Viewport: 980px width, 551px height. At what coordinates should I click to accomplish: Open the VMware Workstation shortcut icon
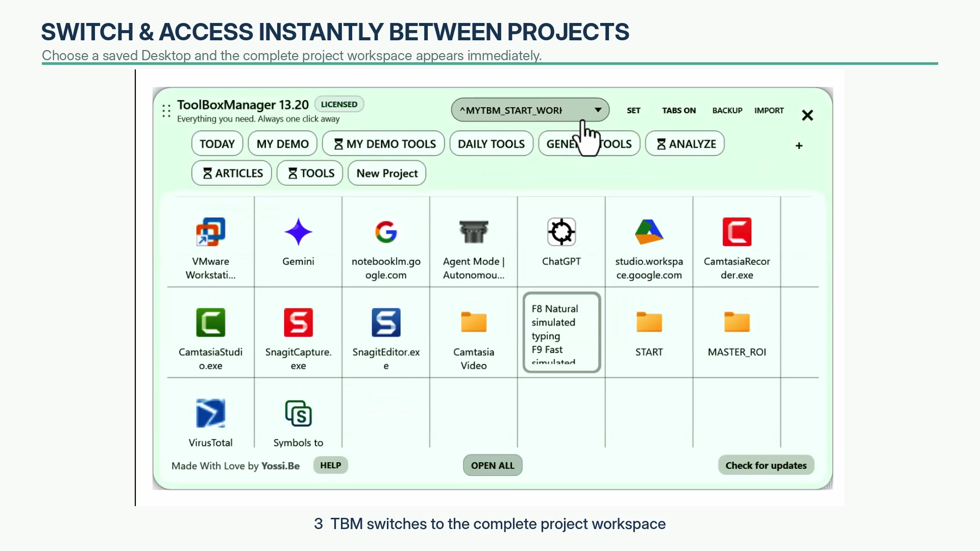210,232
